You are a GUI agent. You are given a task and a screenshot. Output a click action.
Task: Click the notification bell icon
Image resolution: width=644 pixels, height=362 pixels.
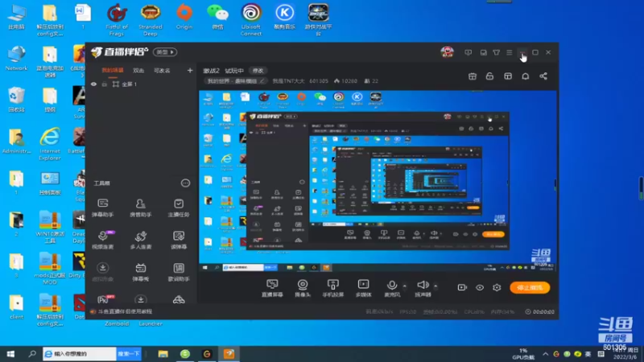526,76
